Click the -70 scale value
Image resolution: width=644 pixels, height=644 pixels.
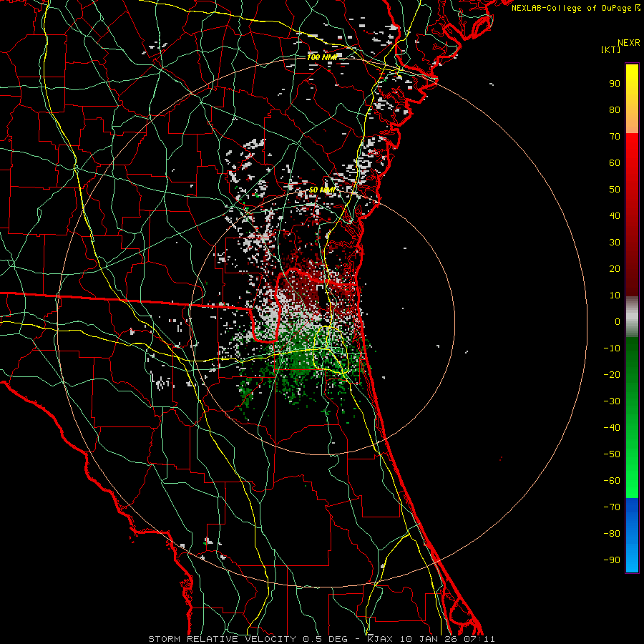point(612,507)
